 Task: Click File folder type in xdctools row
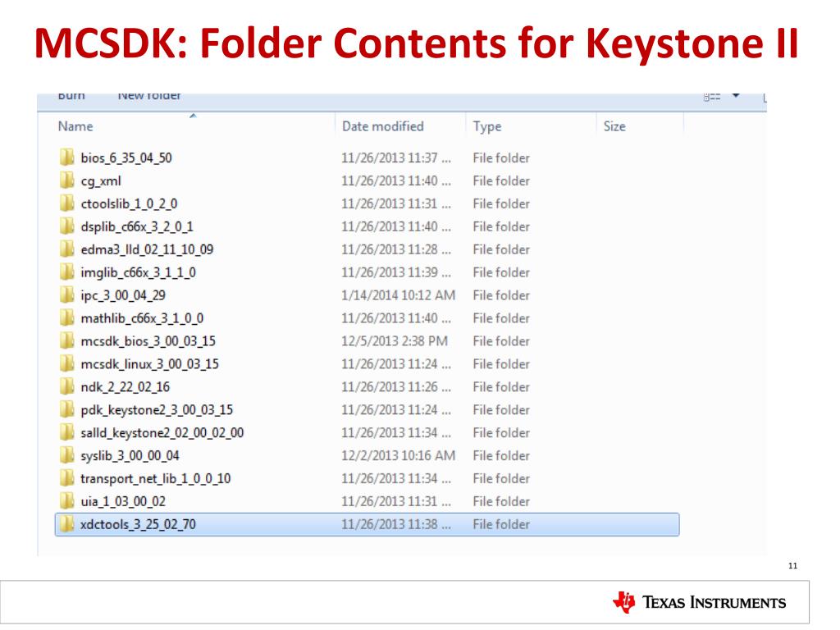(x=501, y=524)
